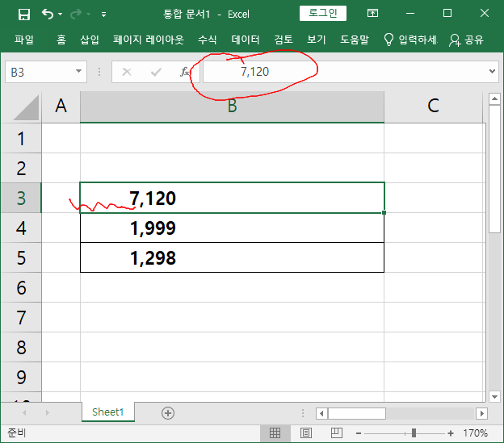Select row 7 header
The image size is (504, 443).
point(21,317)
